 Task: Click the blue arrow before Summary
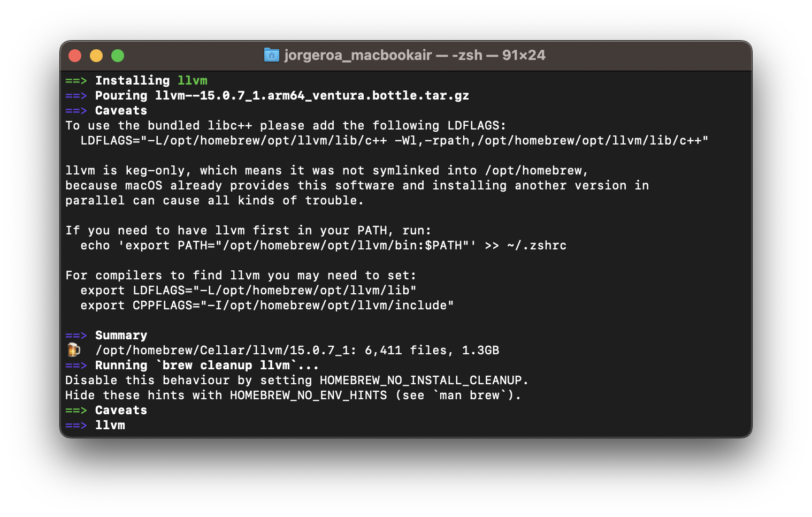click(x=76, y=336)
